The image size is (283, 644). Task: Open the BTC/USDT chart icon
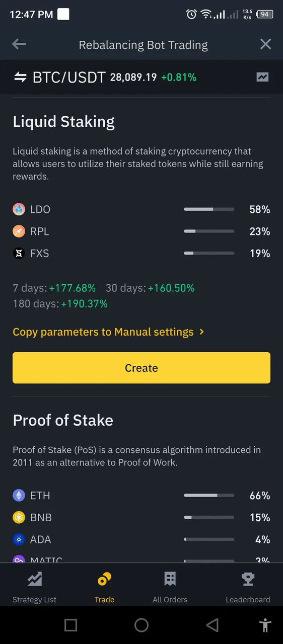pos(262,77)
